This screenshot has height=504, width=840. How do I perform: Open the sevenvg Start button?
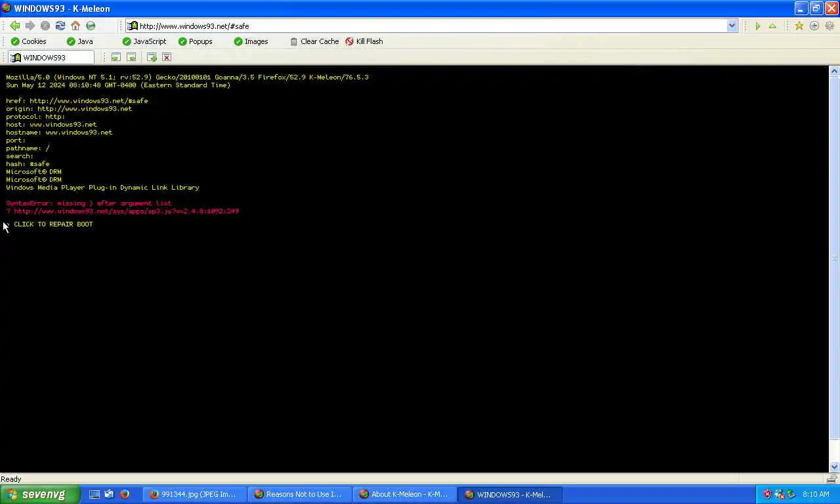39,495
